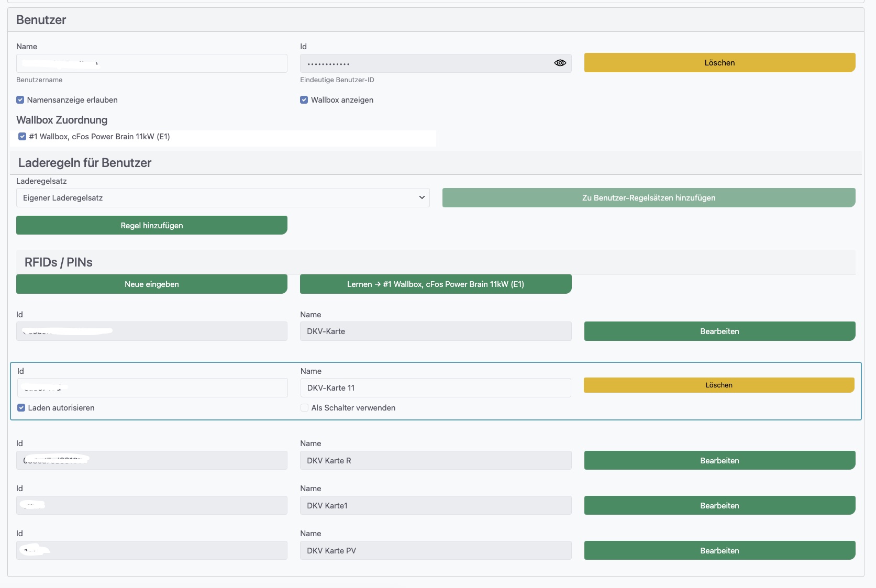Toggle Wallbox anzeigen checkbox
Screen dimensions: 876x588
(x=304, y=100)
